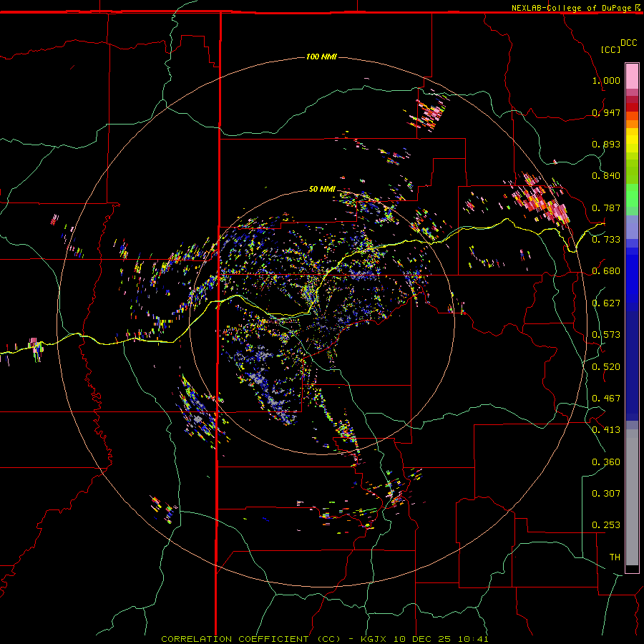This screenshot has height=644, width=644.
Task: Click the 50 NMI range ring label
Action: tap(322, 189)
